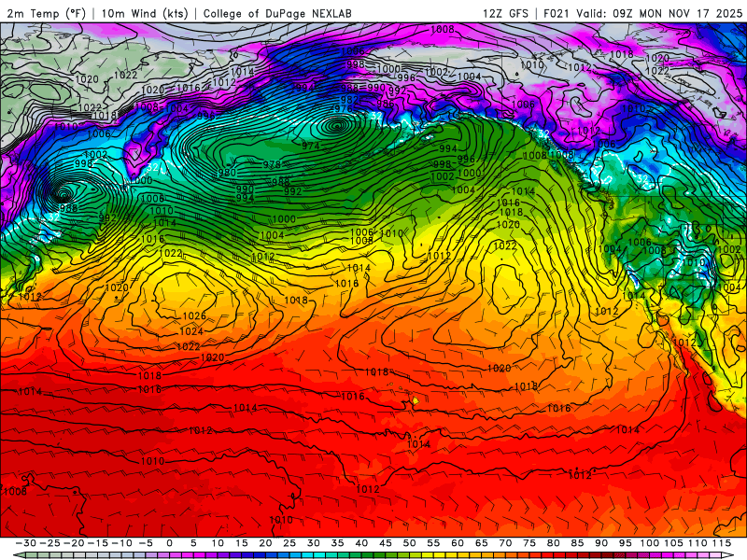747x560 pixels.
Task: Click the 974 isobar label near the low
Action: [x=311, y=146]
